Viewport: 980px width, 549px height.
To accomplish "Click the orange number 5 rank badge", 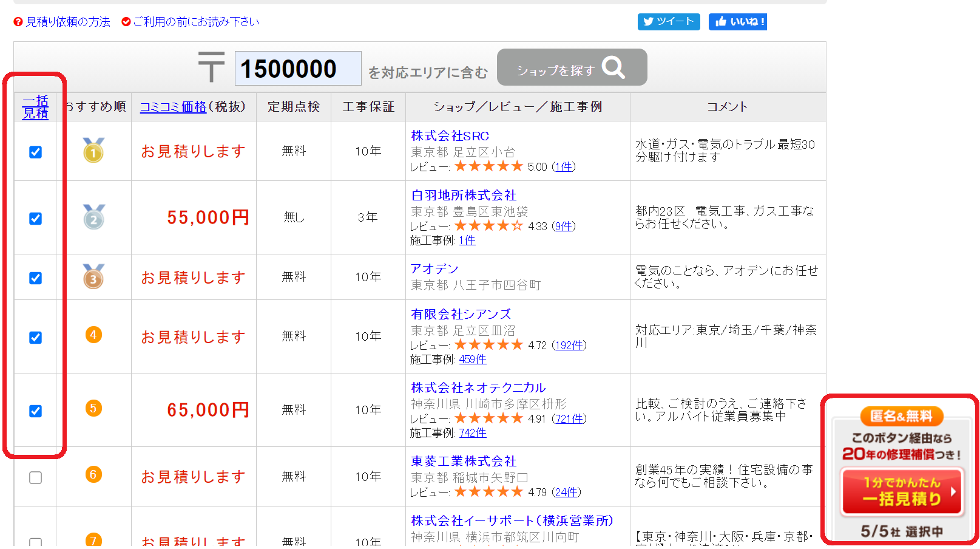I will pyautogui.click(x=93, y=408).
